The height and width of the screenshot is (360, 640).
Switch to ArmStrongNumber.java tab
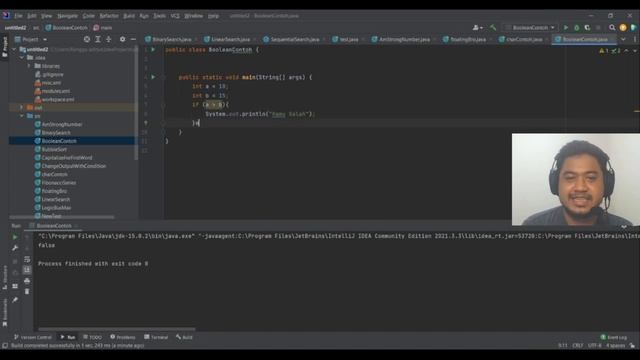pos(403,39)
